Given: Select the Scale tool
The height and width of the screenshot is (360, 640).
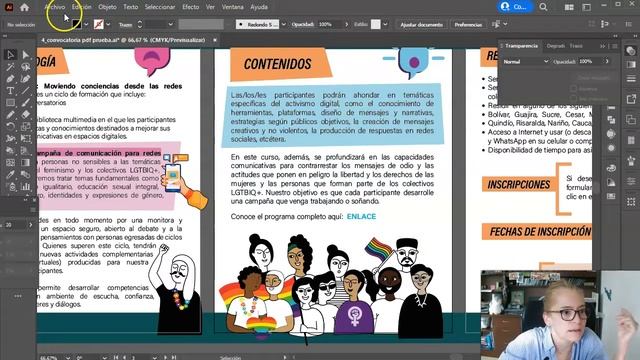Looking at the screenshot, I should coord(26,127).
